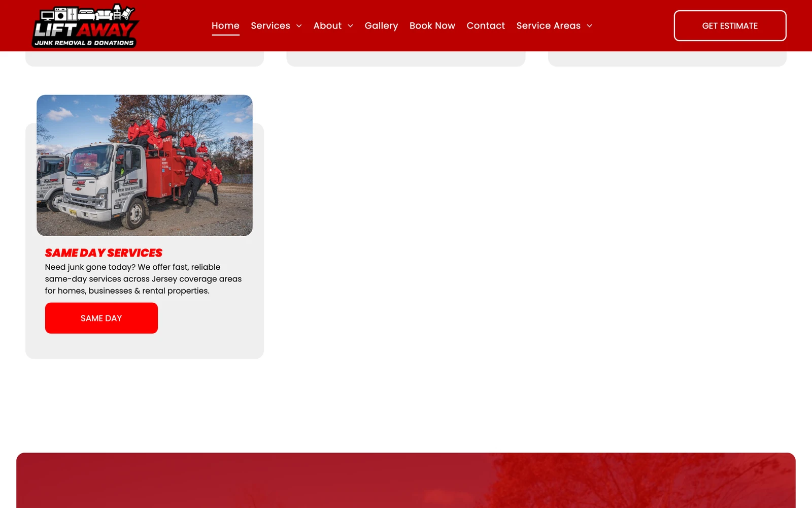Image resolution: width=812 pixels, height=508 pixels.
Task: Open the Service Areas menu item
Action: tap(548, 25)
